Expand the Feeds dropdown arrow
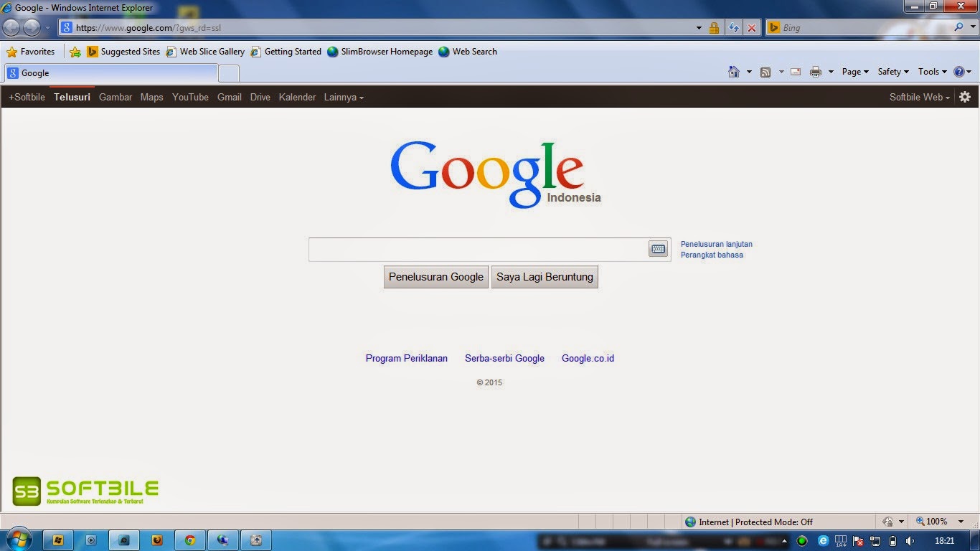 point(781,72)
